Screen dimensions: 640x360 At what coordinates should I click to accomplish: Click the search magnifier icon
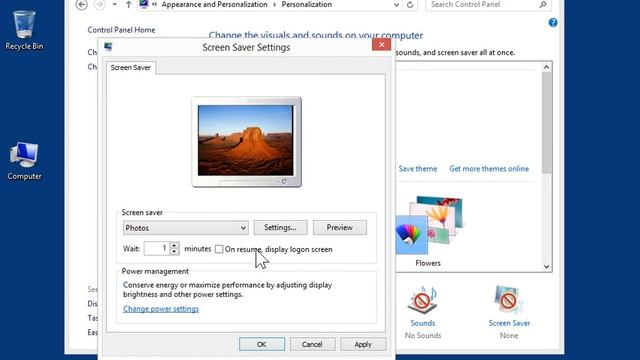pyautogui.click(x=542, y=4)
